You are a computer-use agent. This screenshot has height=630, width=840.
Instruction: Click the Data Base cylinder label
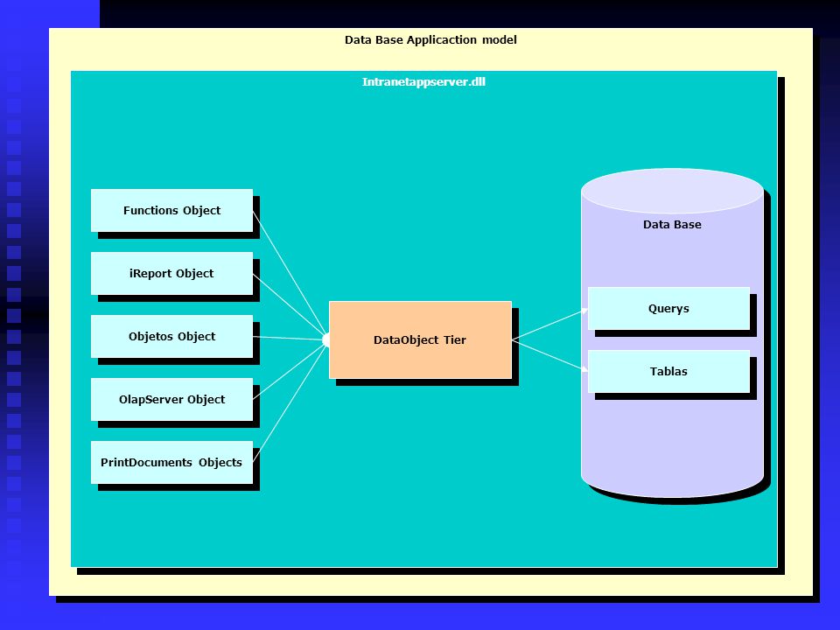point(672,225)
